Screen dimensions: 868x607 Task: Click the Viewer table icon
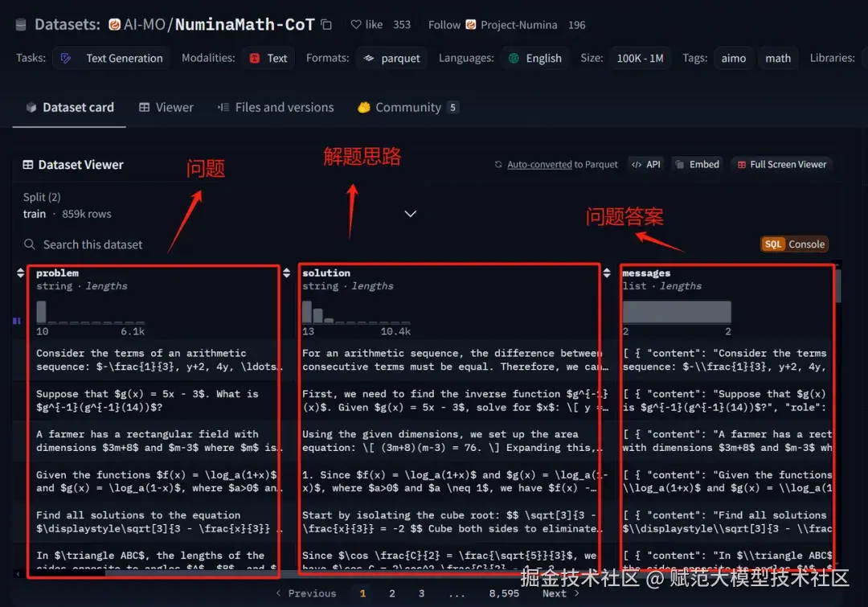(x=144, y=108)
